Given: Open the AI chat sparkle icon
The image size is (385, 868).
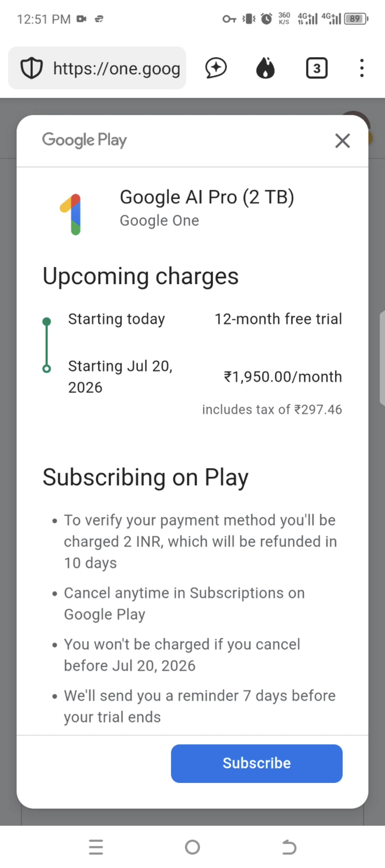Looking at the screenshot, I should pos(216,68).
